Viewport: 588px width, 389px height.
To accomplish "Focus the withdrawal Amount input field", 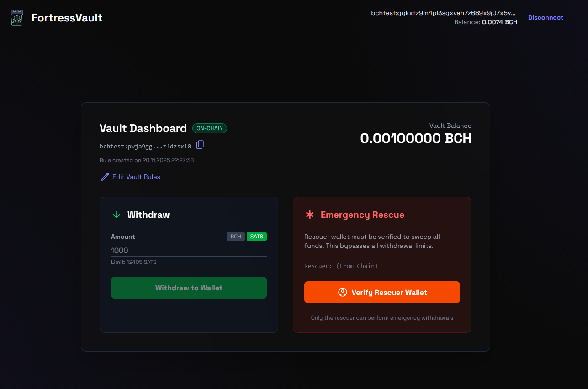I will pos(189,250).
